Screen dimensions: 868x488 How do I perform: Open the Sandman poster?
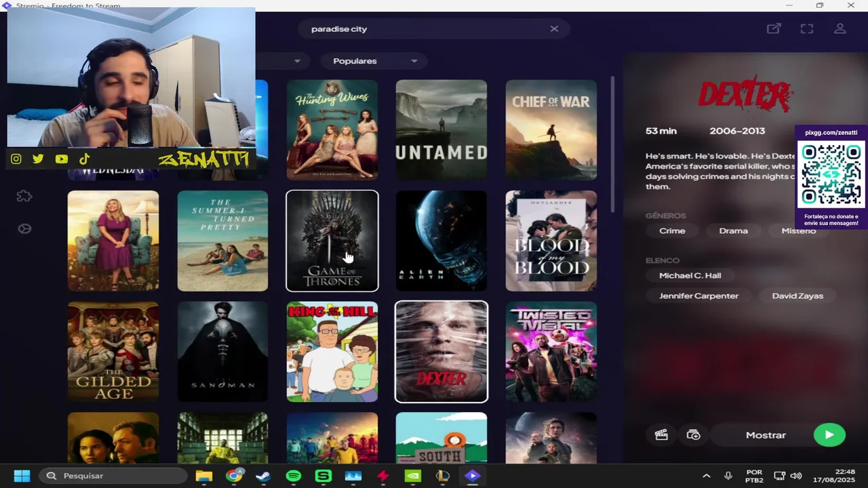[222, 352]
